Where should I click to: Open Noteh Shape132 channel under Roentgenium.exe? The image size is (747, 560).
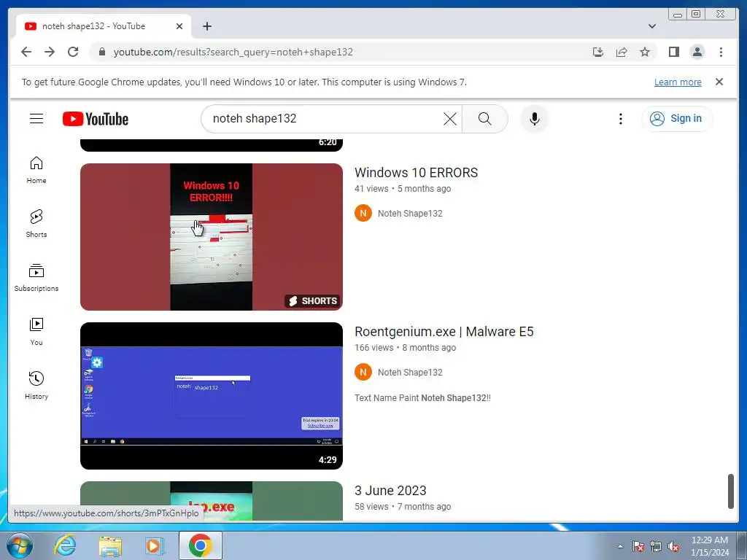[x=410, y=373]
